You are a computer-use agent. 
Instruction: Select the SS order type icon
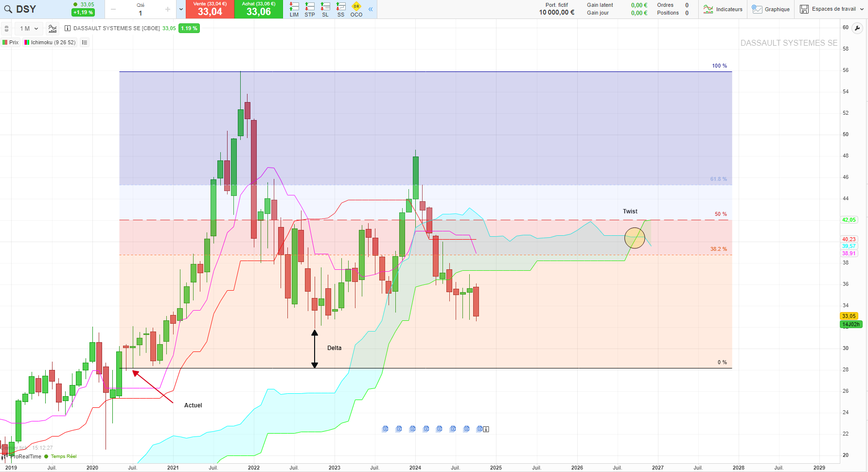click(341, 9)
